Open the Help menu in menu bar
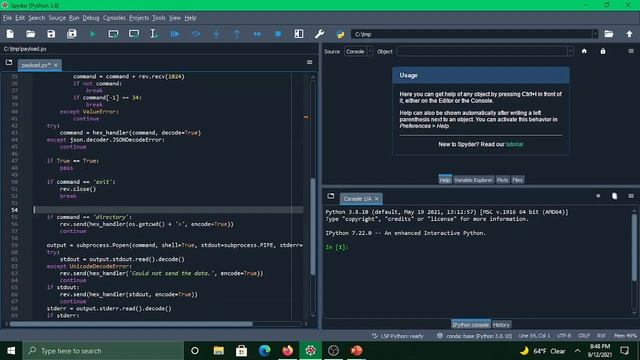The height and width of the screenshot is (360, 640). pos(190,18)
